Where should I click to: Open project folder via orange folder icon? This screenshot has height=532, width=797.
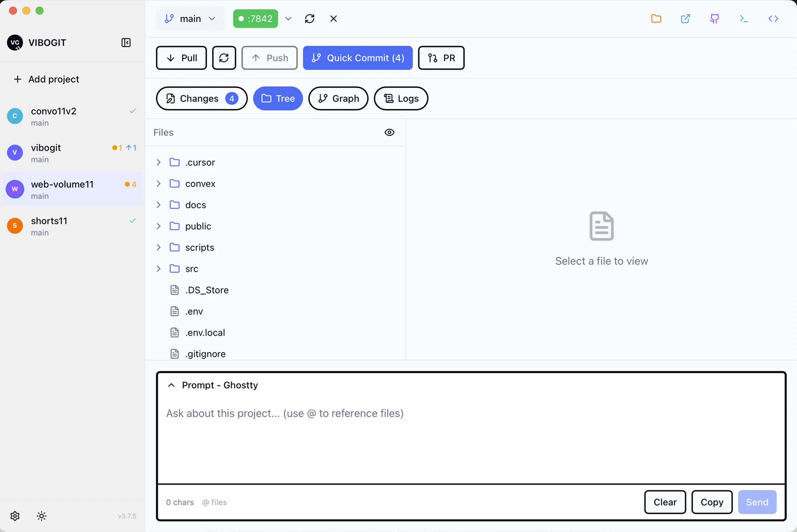pyautogui.click(x=656, y=19)
